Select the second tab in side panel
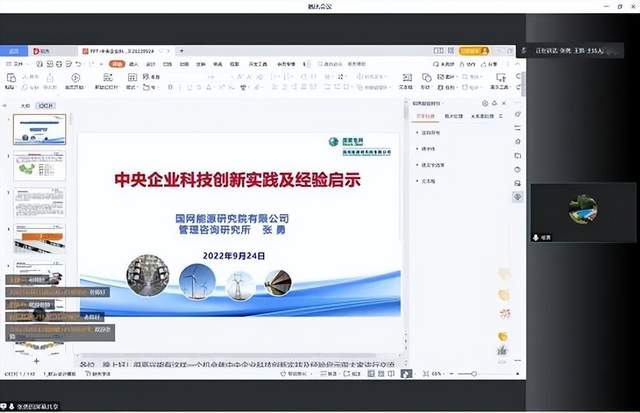Screen dimensions: 640x413 (453, 116)
